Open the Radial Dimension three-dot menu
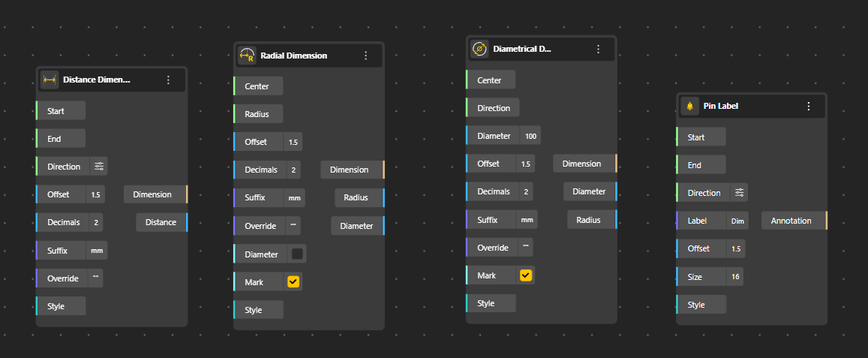The width and height of the screenshot is (868, 358). [365, 56]
